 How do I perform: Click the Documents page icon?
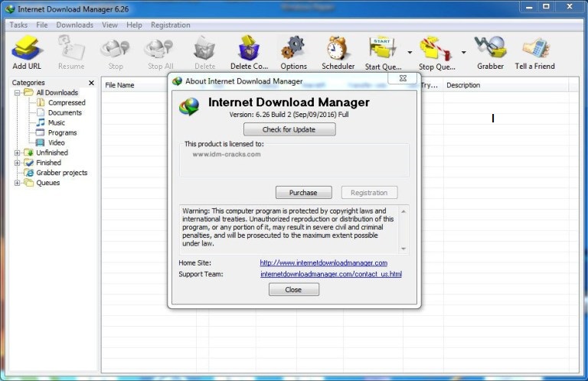coord(41,112)
